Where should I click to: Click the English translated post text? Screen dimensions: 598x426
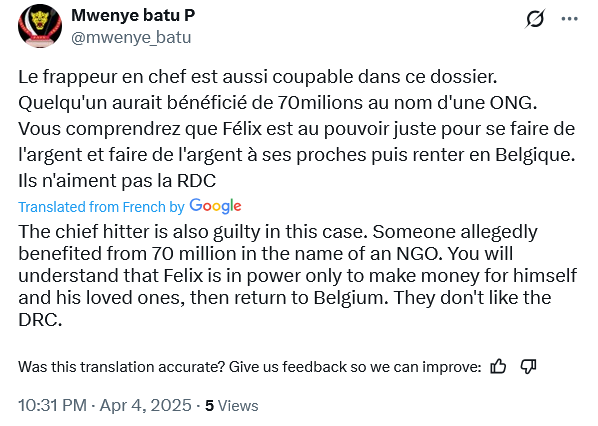pyautogui.click(x=297, y=275)
